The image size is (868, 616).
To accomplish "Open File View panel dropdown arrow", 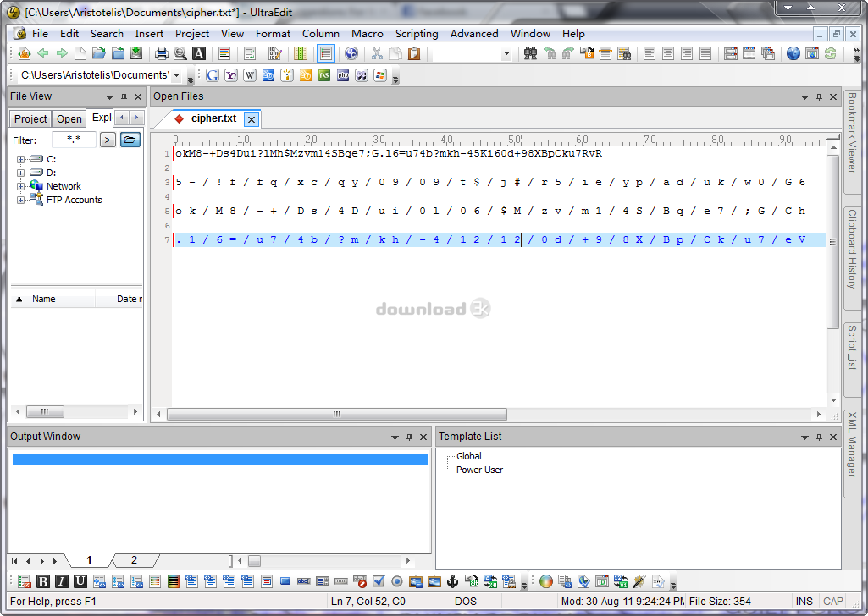I will 109,96.
